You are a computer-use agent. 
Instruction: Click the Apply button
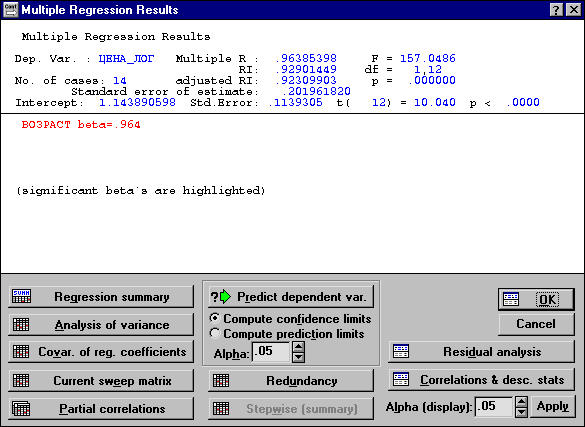(x=553, y=406)
